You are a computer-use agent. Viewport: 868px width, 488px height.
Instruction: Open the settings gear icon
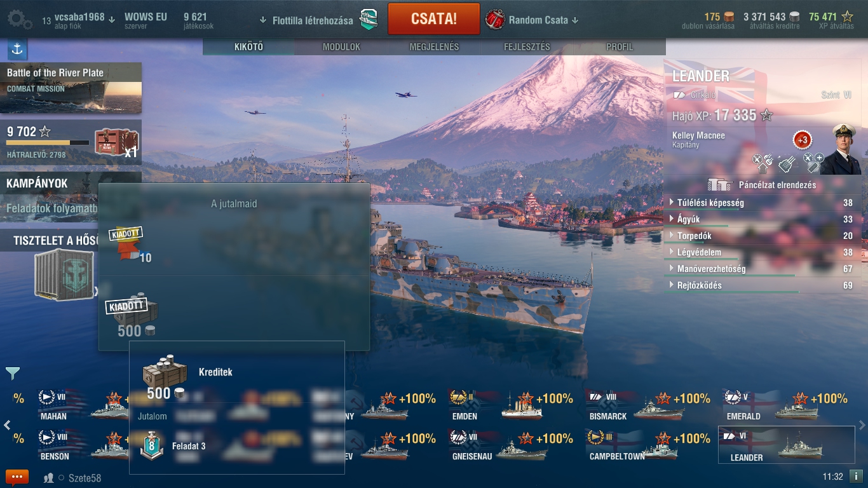20,20
